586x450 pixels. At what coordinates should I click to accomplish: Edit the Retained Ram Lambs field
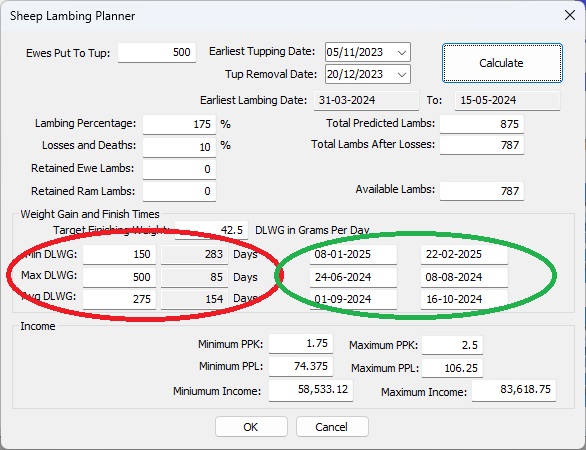pos(179,191)
